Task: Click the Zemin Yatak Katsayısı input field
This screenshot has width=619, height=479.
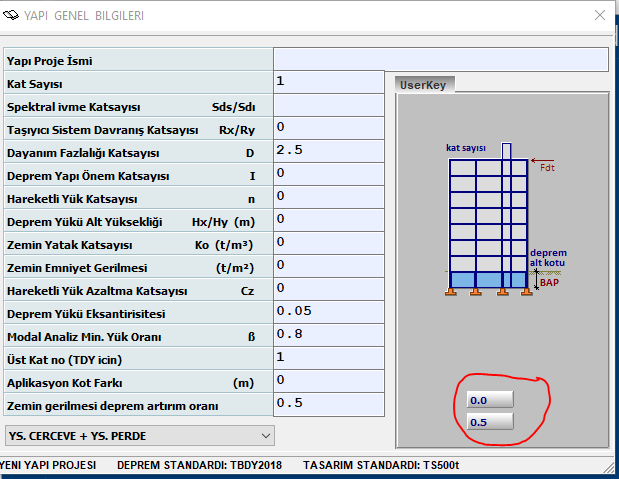Action: tap(328, 244)
